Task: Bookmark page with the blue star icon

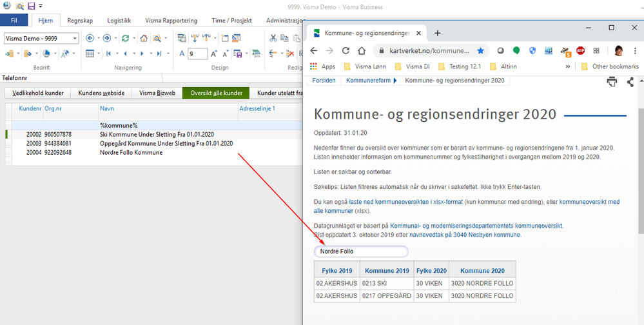Action: (x=480, y=50)
